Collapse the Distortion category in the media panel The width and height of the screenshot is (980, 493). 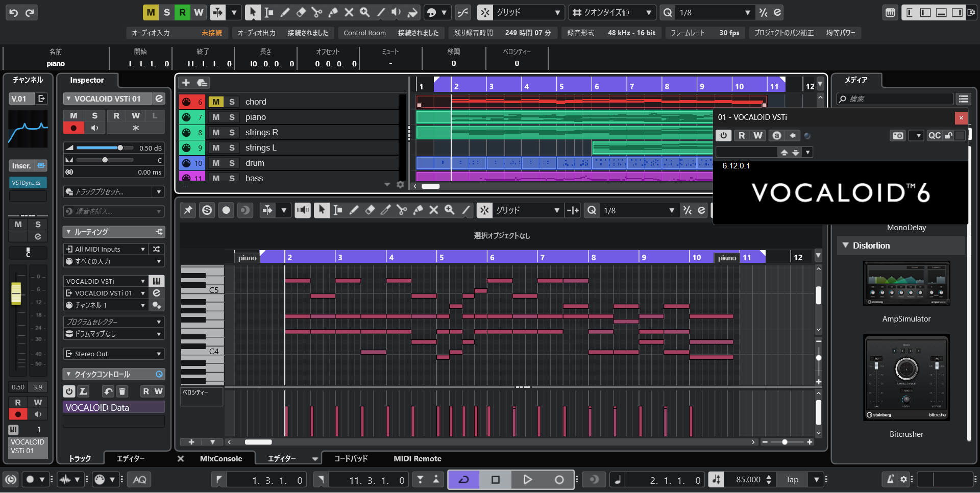[845, 245]
